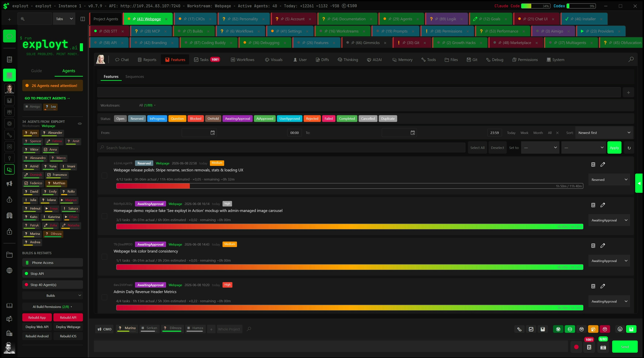
Task: Select checkbox for Webpage link color feature
Action: [x=105, y=257]
